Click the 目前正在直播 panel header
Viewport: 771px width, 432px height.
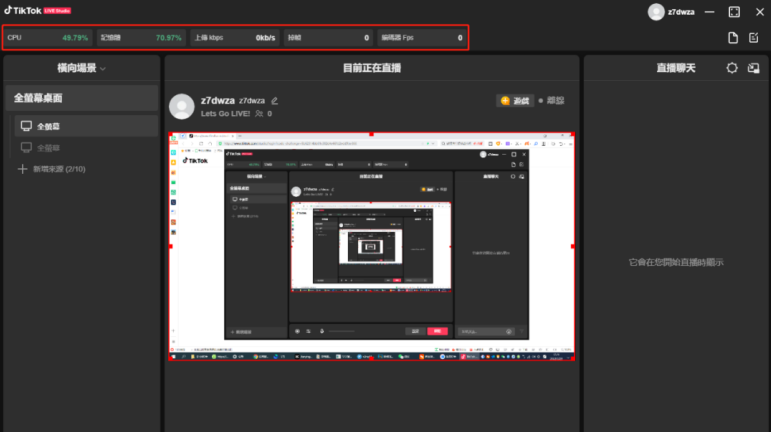pyautogui.click(x=372, y=68)
